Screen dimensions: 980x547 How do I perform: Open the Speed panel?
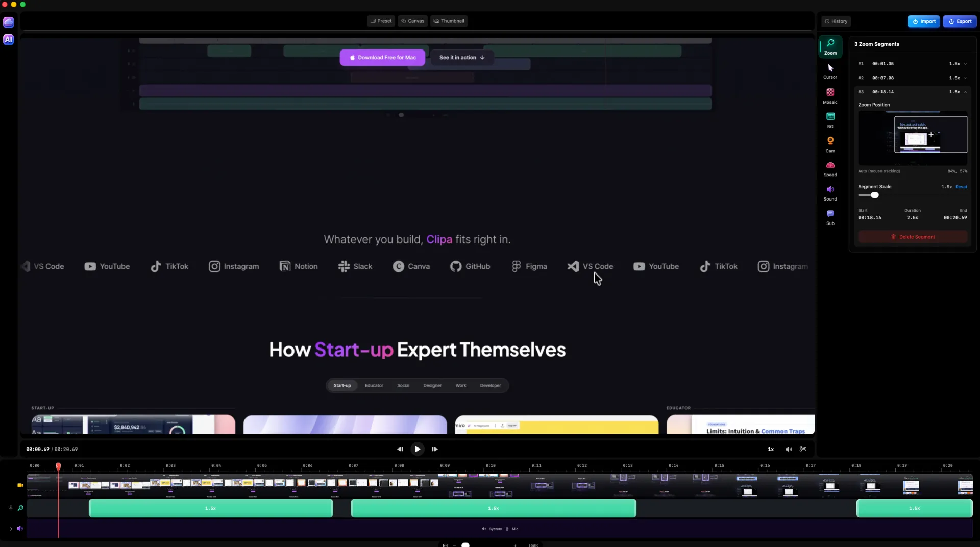830,168
